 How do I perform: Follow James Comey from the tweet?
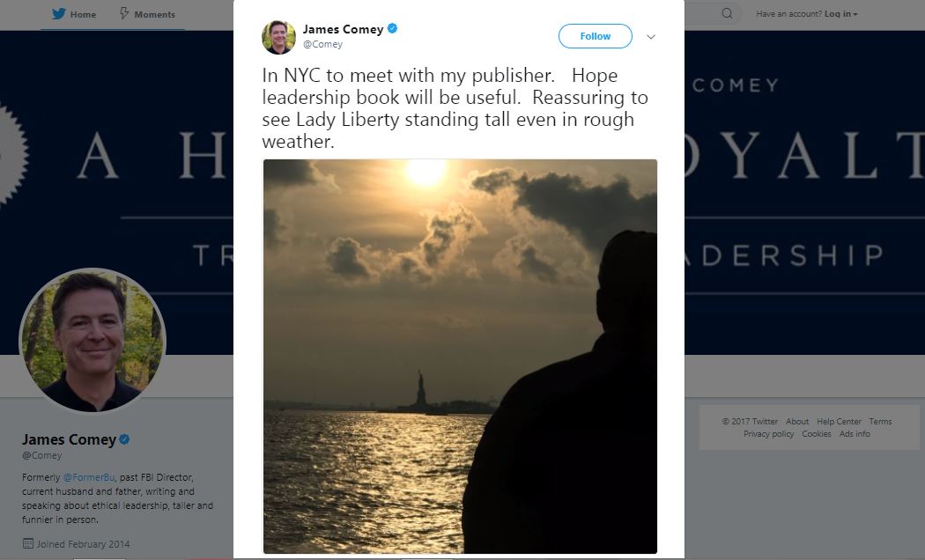coord(596,36)
